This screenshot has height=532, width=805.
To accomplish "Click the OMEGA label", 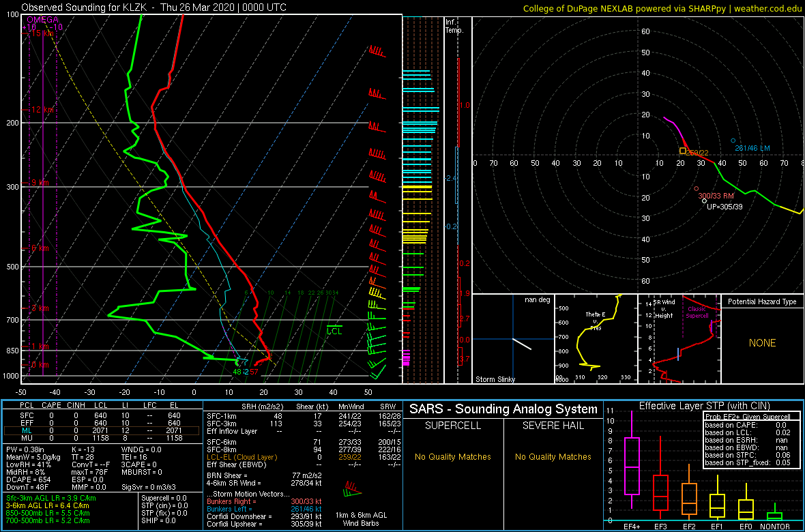I will click(x=42, y=19).
